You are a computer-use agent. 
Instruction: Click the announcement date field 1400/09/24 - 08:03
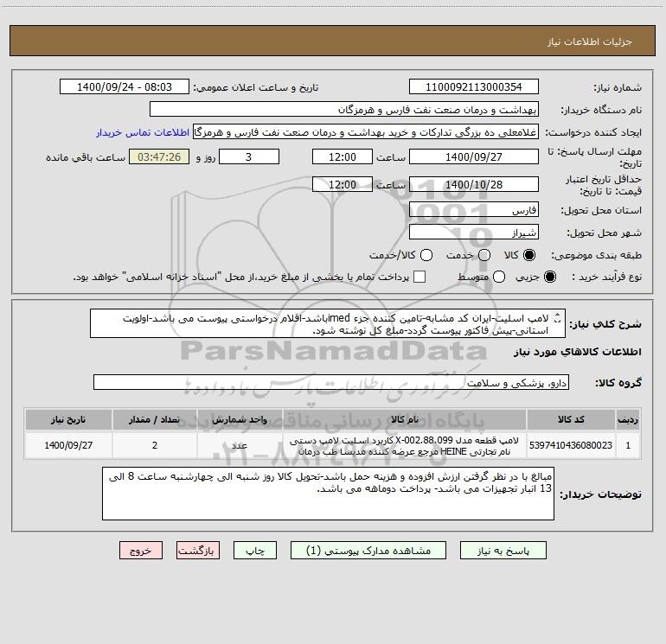click(125, 87)
